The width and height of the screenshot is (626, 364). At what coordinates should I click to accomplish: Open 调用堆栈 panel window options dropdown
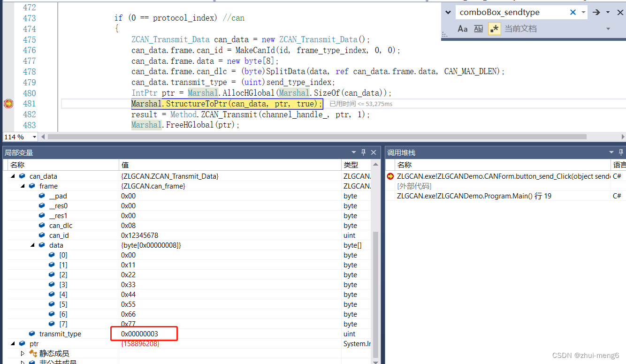(611, 152)
